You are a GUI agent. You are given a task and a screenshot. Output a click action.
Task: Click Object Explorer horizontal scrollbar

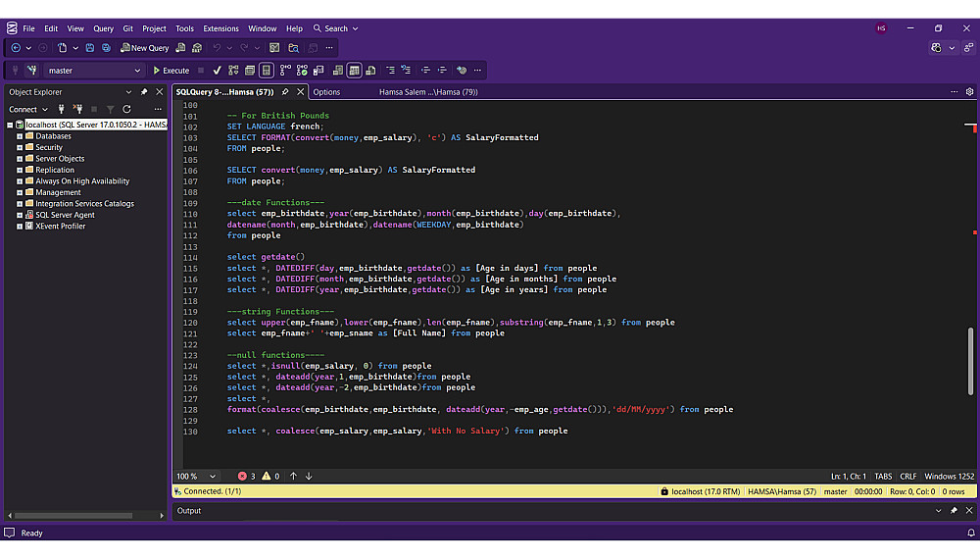coord(73,516)
